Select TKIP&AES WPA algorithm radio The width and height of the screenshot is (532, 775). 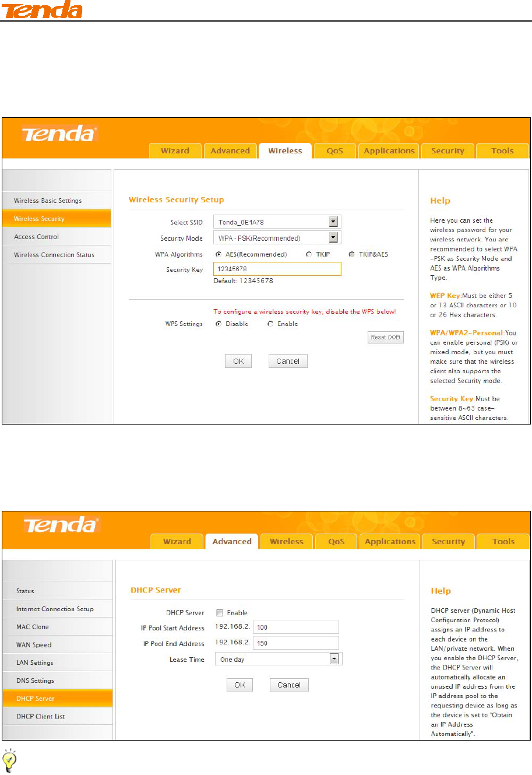[x=351, y=254]
